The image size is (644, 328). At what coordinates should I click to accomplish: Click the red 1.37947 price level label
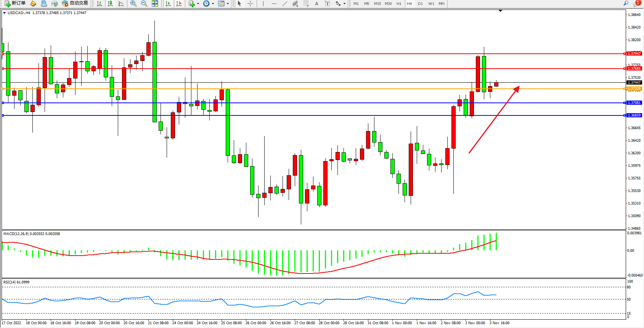[634, 54]
